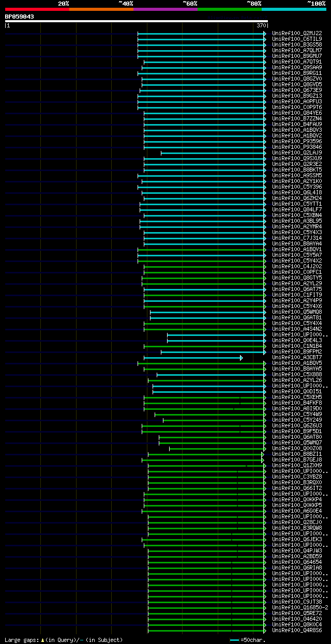This screenshot has width=331, height=644.
Task: Click the UniRef100_B8BZI1 hit label
Action: point(297,454)
